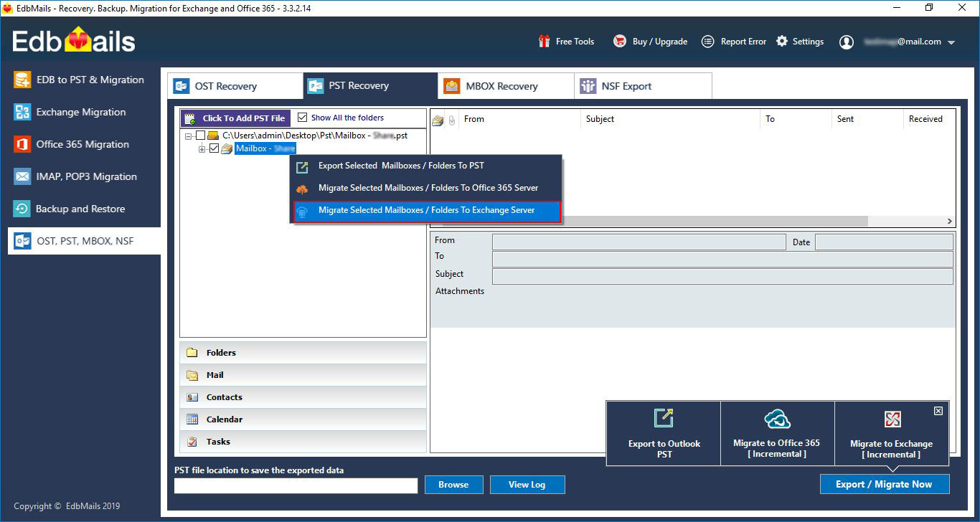Viewport: 980px width, 522px height.
Task: Click the Subject details field
Action: click(722, 276)
